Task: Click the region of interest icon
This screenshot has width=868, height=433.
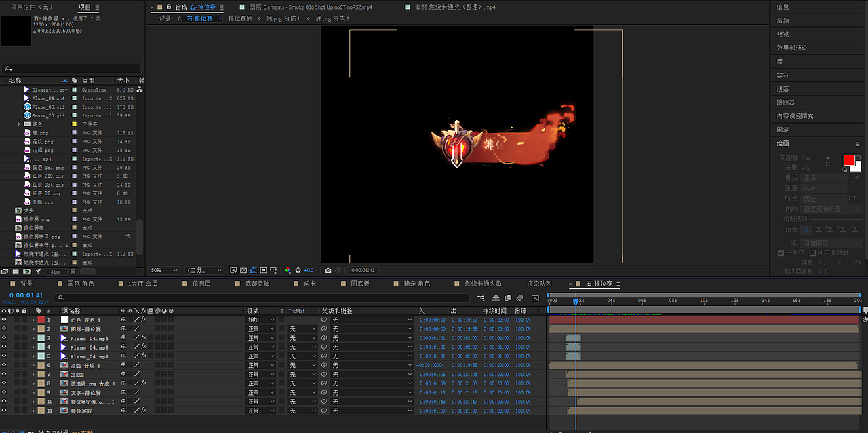Action: (x=263, y=270)
